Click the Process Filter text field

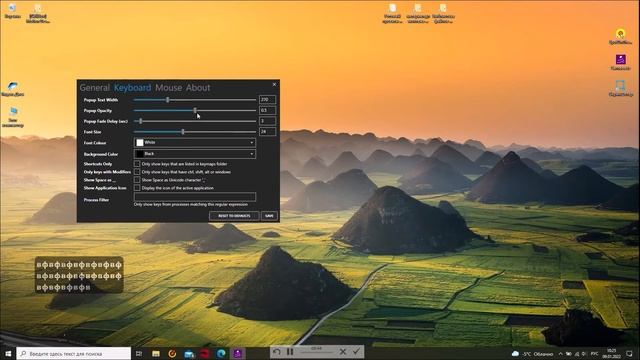pyautogui.click(x=195, y=197)
